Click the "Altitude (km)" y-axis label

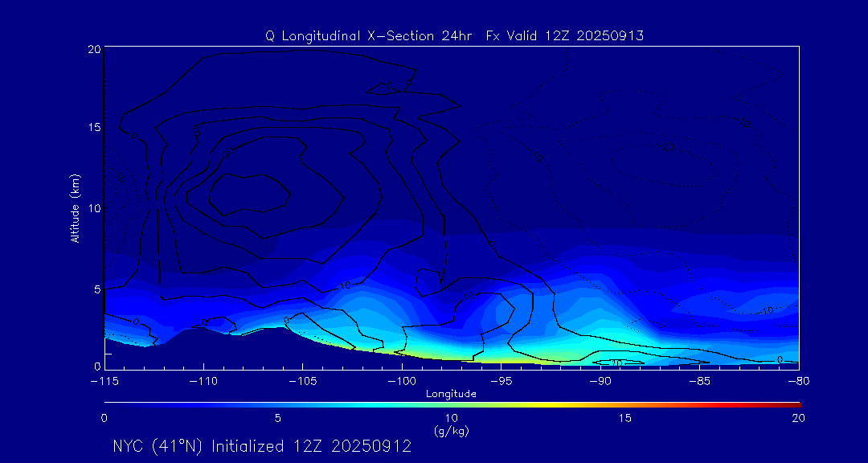pos(75,208)
